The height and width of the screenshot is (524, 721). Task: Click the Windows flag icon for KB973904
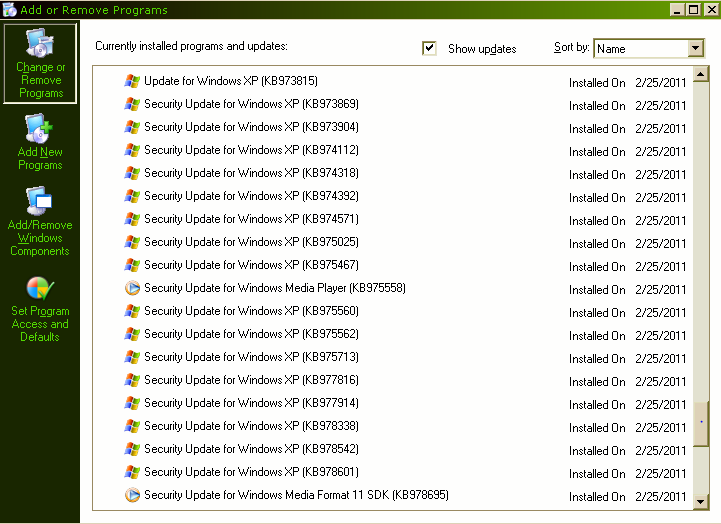[x=132, y=127]
